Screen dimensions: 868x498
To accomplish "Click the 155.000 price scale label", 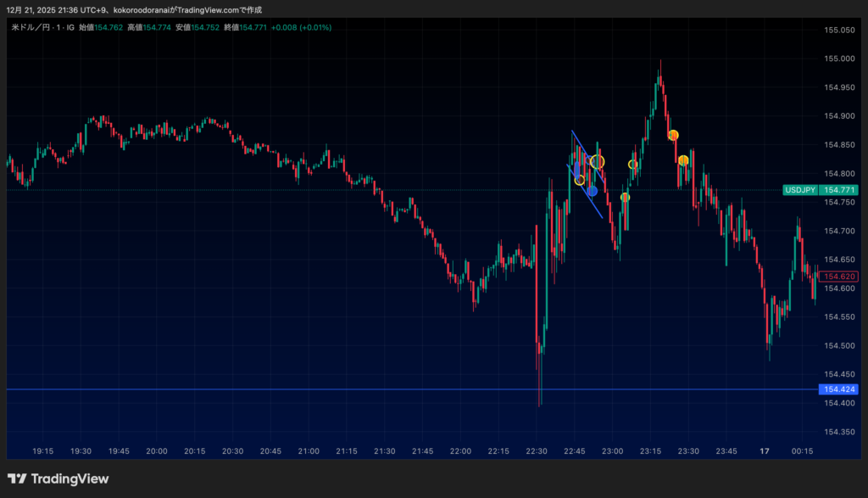I will (838, 59).
